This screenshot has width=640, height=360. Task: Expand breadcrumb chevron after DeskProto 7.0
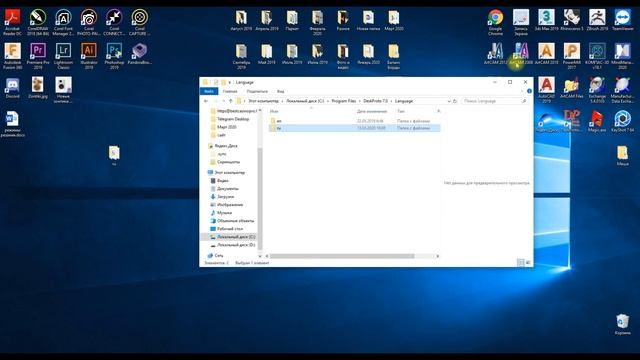[x=391, y=101]
